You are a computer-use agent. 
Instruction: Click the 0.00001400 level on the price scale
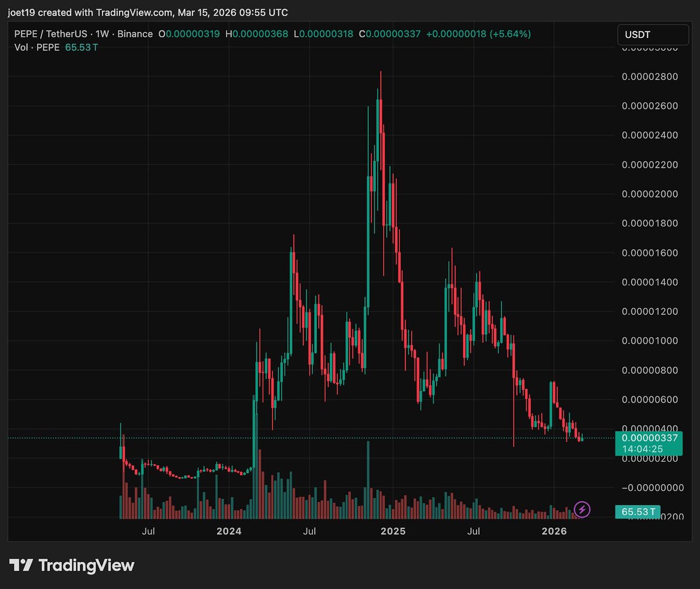(650, 282)
